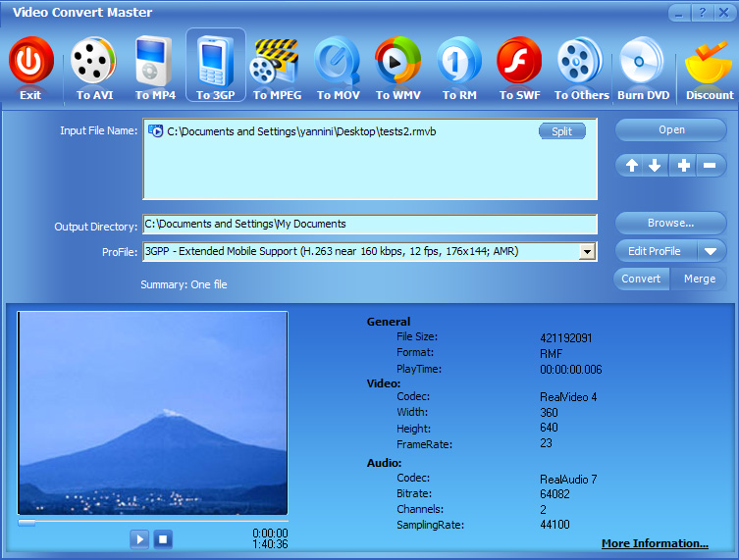Minimize the Video Convert Master window
739x560 pixels.
pos(679,12)
